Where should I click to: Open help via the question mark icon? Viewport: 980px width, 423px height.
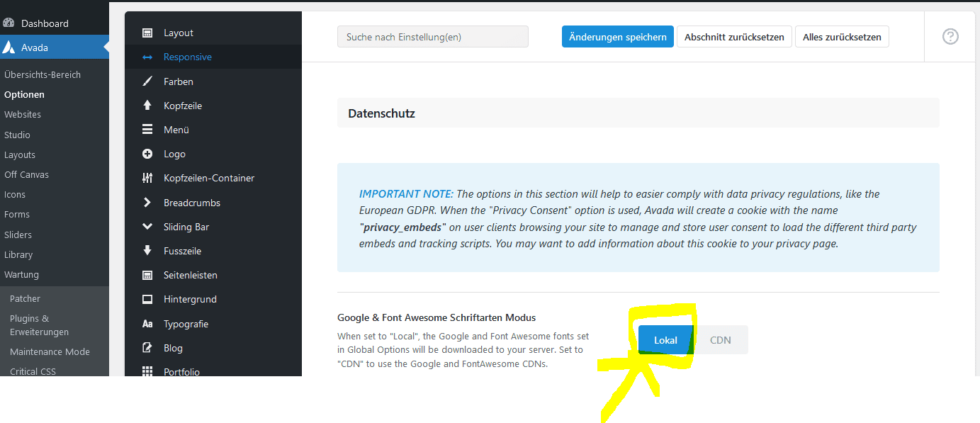pos(950,36)
